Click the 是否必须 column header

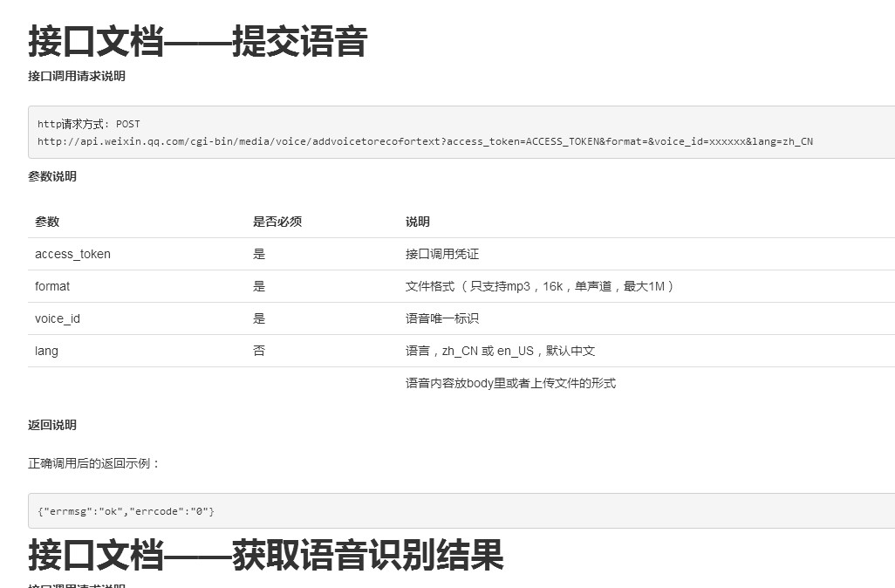pyautogui.click(x=277, y=222)
